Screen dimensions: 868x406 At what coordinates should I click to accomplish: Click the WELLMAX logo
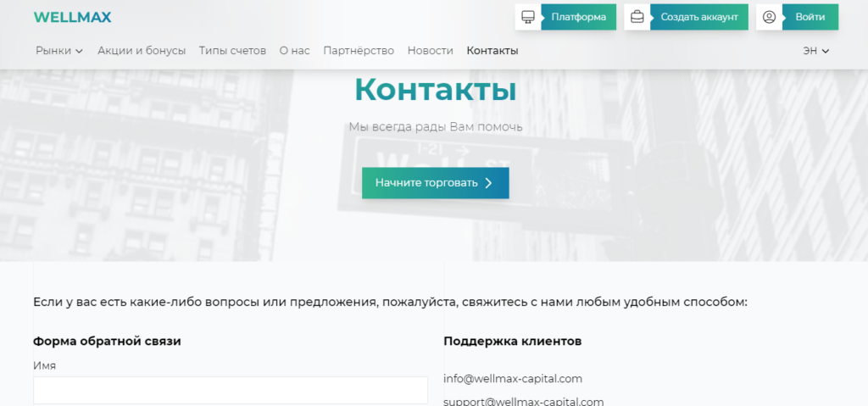tap(73, 17)
